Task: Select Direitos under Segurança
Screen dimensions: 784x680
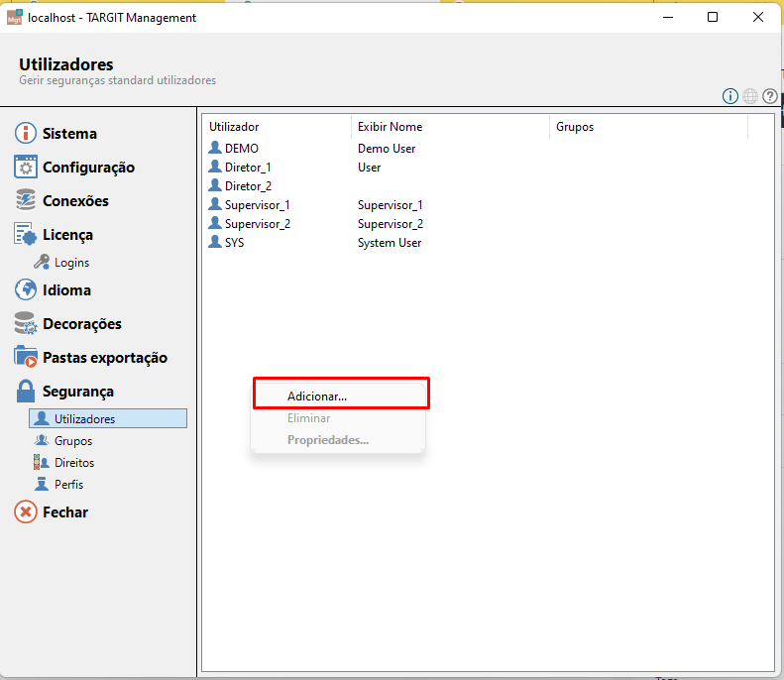Action: click(x=74, y=463)
